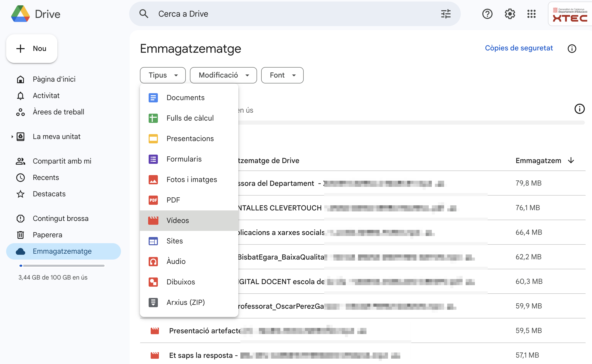Open the Google apps grid icon
This screenshot has height=364, width=592.
pyautogui.click(x=531, y=14)
